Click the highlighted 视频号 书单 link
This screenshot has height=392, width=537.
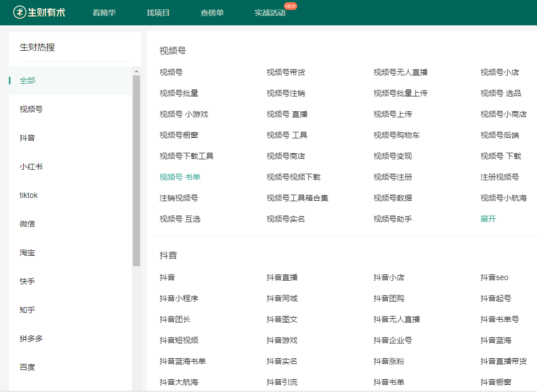[180, 177]
